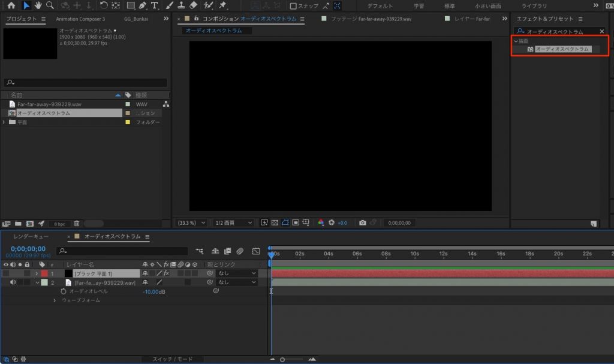This screenshot has height=364, width=614.
Task: Select the Hand tool in the toolbar
Action: [38, 5]
